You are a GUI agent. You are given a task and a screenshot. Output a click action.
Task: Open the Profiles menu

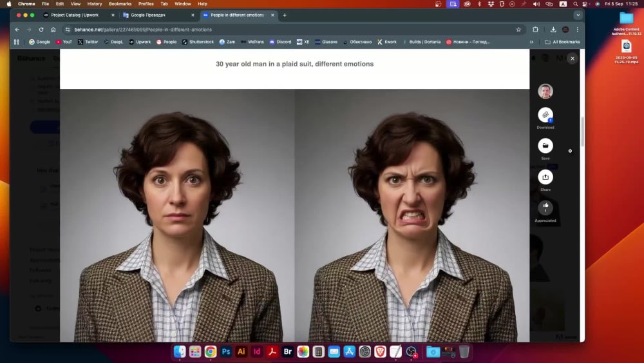tap(146, 4)
